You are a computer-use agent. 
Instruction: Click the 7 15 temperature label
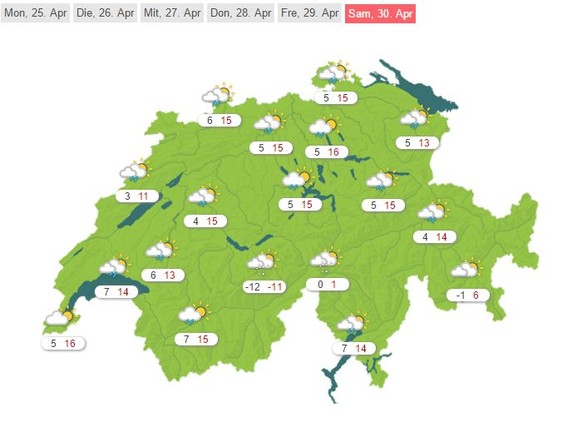[196, 339]
